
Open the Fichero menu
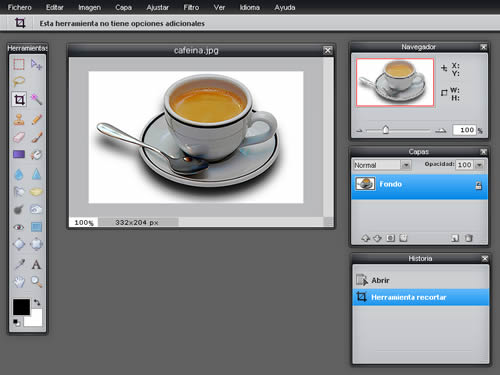coord(20,7)
